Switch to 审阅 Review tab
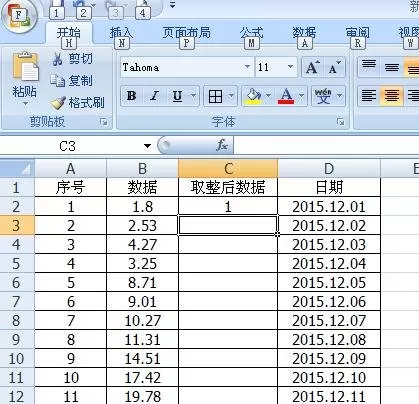The image size is (419, 404). pyautogui.click(x=357, y=33)
